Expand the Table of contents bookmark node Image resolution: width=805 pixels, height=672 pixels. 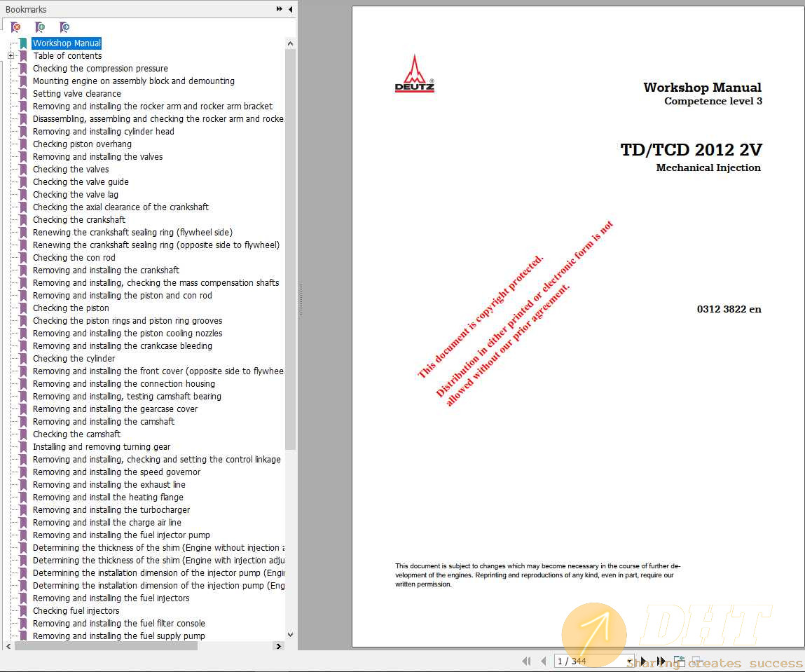click(11, 55)
